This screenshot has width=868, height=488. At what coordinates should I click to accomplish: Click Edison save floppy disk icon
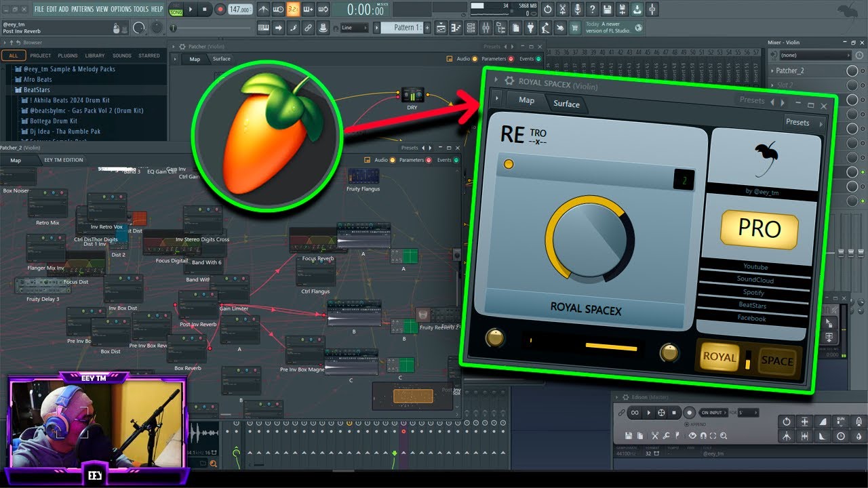tap(629, 436)
